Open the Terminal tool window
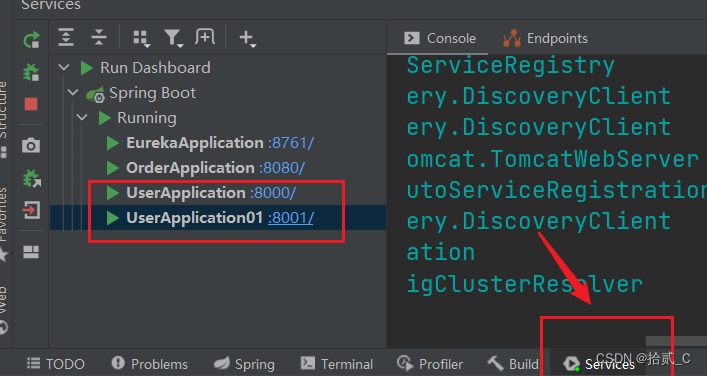This screenshot has width=707, height=376. click(337, 364)
